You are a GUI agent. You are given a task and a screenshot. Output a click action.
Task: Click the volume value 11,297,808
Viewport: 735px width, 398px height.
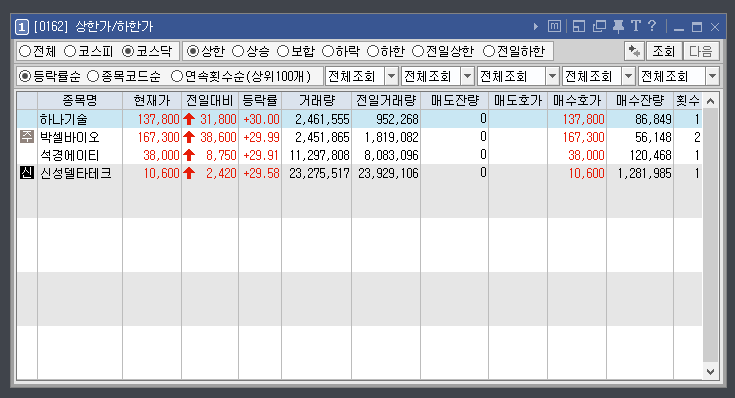tap(319, 155)
